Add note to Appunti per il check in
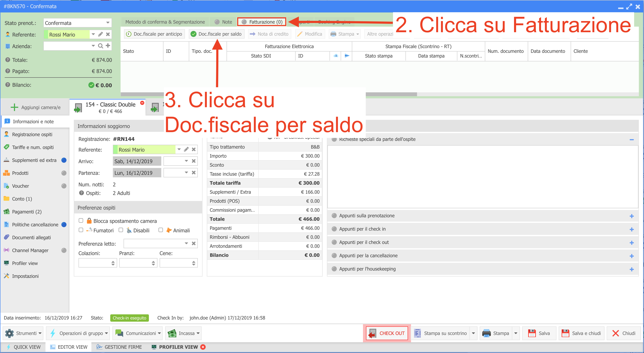644x353 pixels. tap(632, 229)
